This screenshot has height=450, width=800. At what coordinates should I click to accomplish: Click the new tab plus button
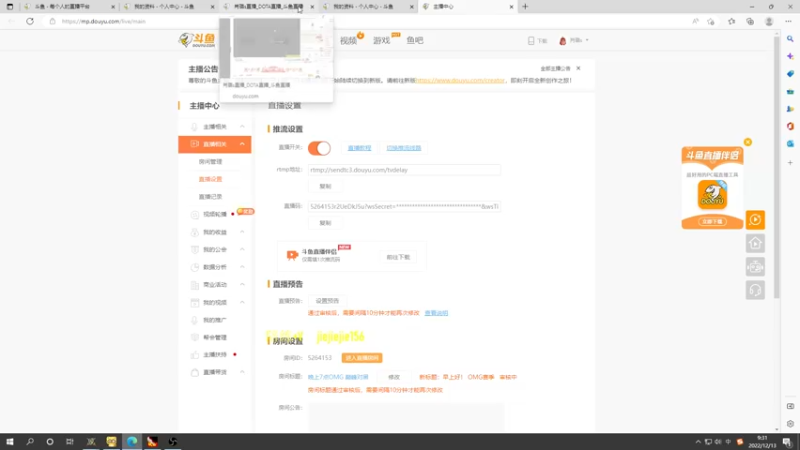coord(525,7)
